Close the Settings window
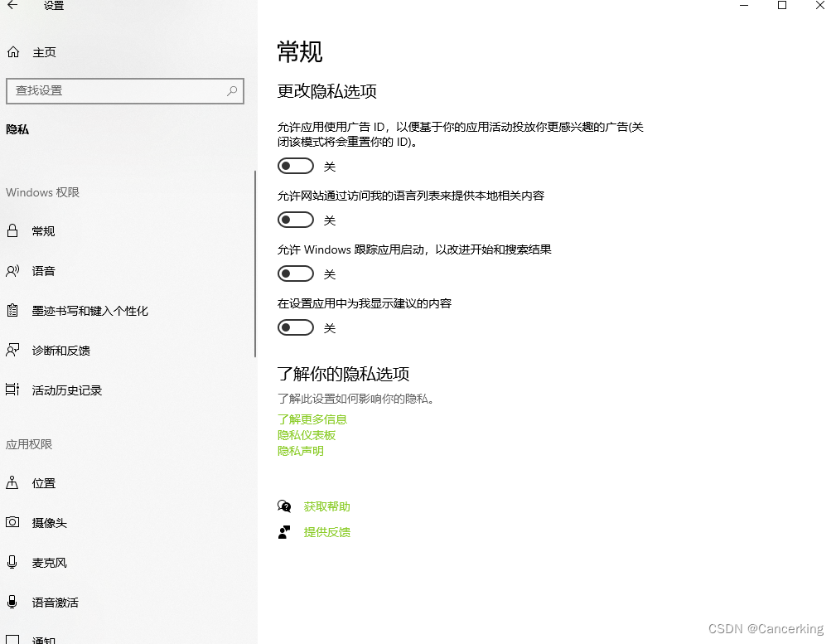Screen dimensions: 836x644 click(x=820, y=5)
